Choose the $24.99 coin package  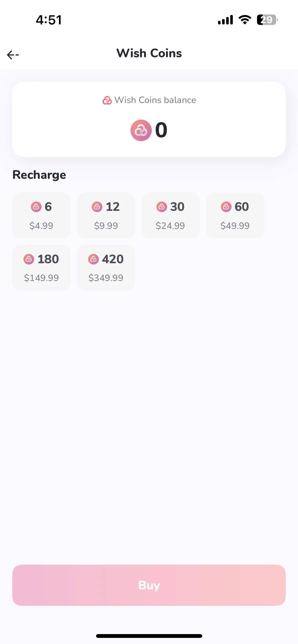tap(171, 215)
